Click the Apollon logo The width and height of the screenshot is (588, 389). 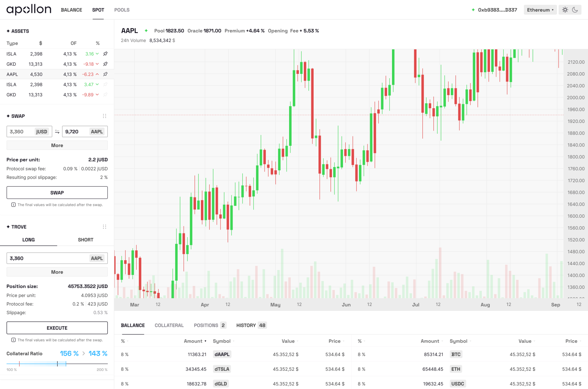(x=29, y=10)
